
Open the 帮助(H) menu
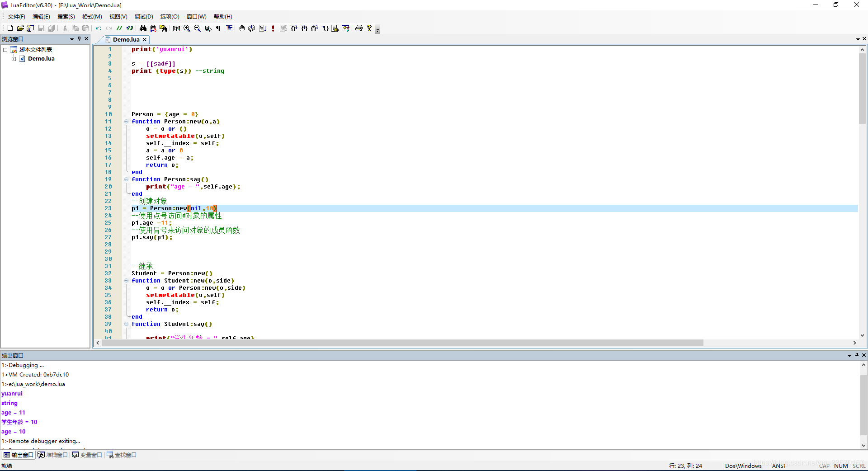[x=223, y=17]
